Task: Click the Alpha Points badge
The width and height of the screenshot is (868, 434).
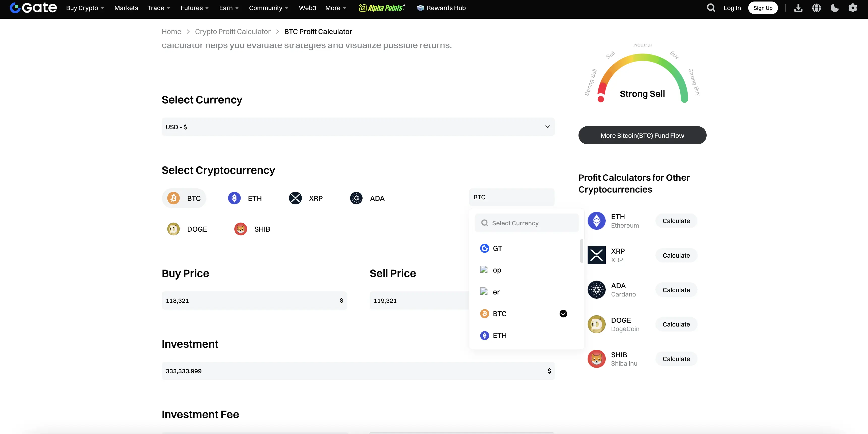Action: (382, 8)
